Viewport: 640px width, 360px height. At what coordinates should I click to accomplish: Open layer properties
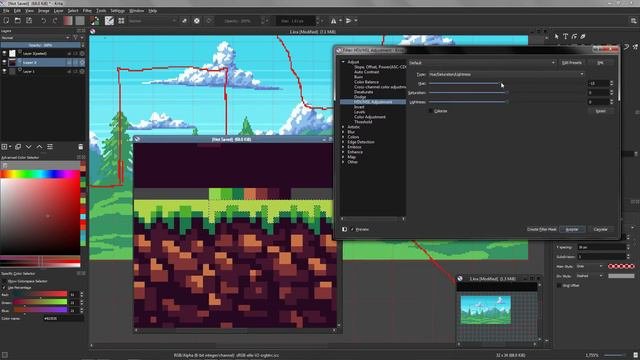[x=50, y=147]
